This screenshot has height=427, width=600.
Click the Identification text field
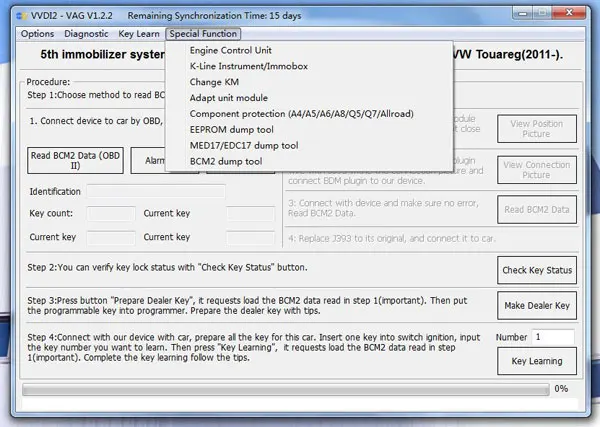[x=156, y=191]
